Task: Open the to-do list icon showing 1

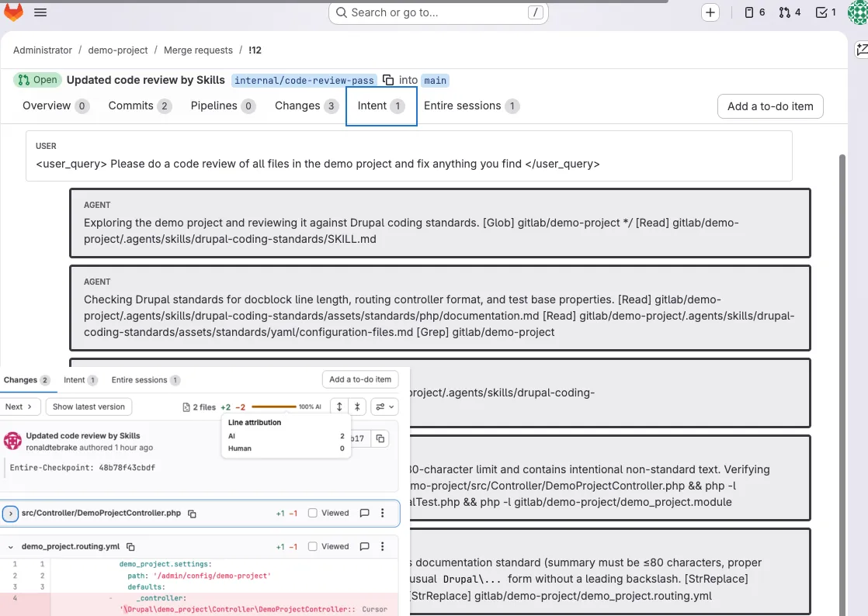Action: 821,12
